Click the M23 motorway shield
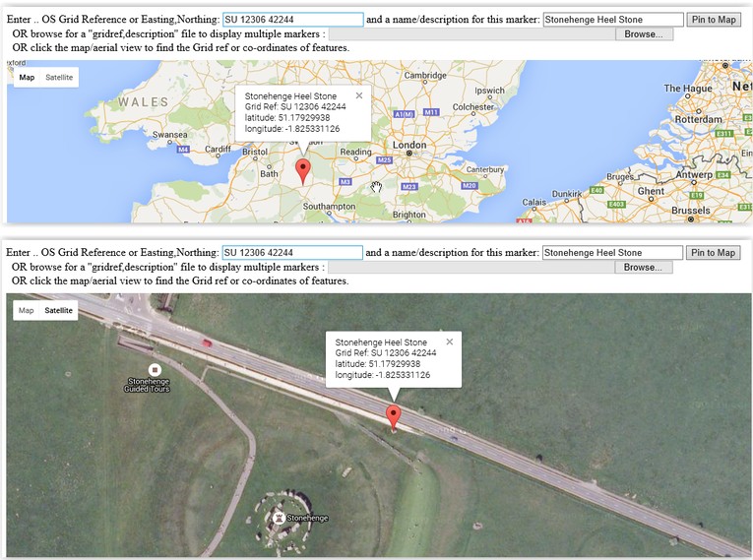The height and width of the screenshot is (560, 753). [408, 186]
